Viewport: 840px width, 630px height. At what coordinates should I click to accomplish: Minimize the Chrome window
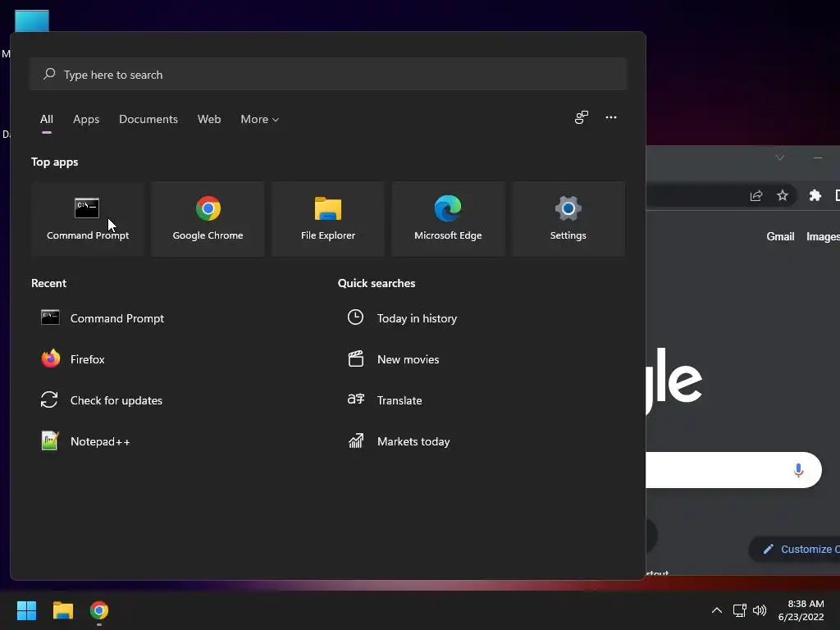[818, 157]
